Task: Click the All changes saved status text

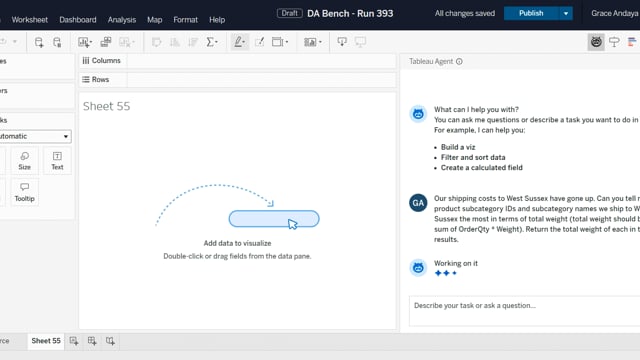Action: coord(464,13)
